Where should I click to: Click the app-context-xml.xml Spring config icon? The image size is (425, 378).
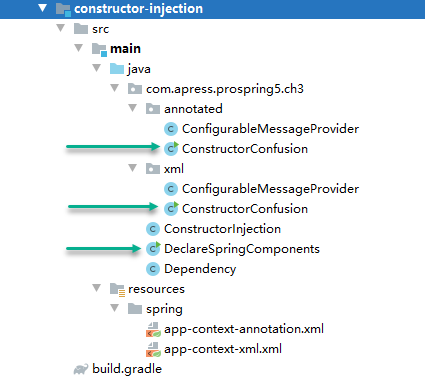click(x=153, y=349)
